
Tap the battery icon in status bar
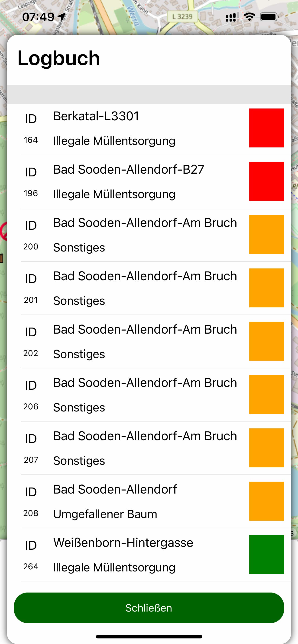tap(269, 17)
